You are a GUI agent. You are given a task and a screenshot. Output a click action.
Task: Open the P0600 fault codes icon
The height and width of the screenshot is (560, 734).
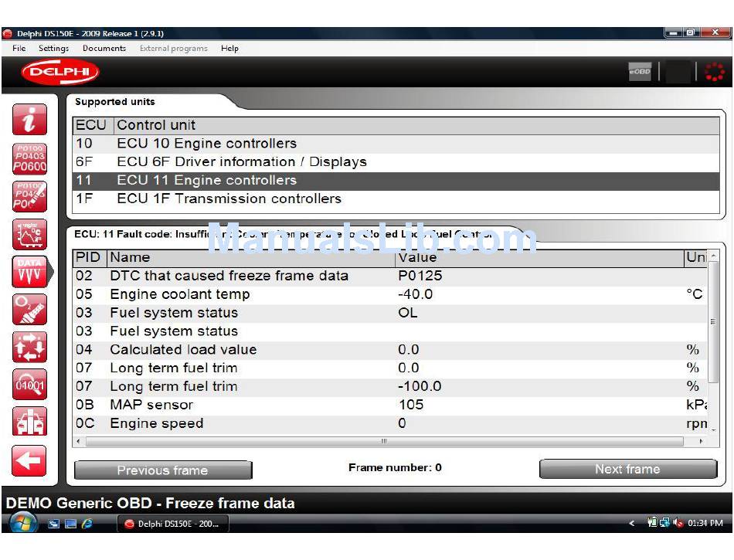tap(30, 158)
